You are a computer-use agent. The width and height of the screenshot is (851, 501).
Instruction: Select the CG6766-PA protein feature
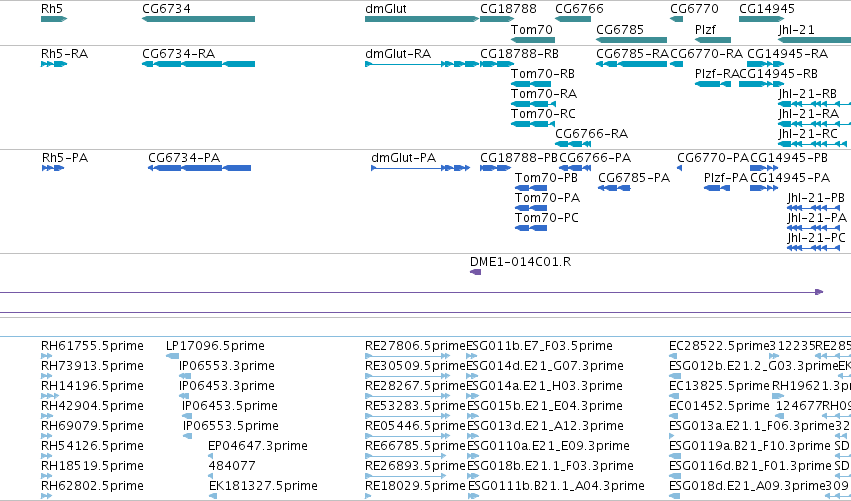[x=575, y=168]
